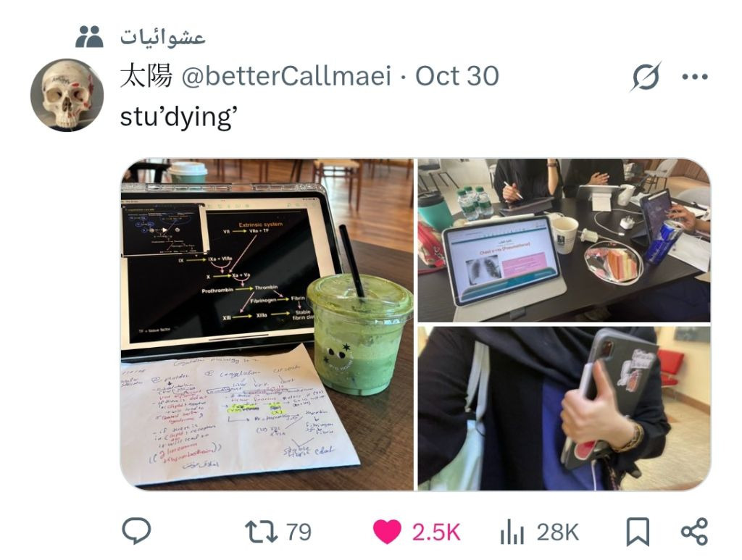Click the 28K views count
742x560 pixels.
(557, 532)
